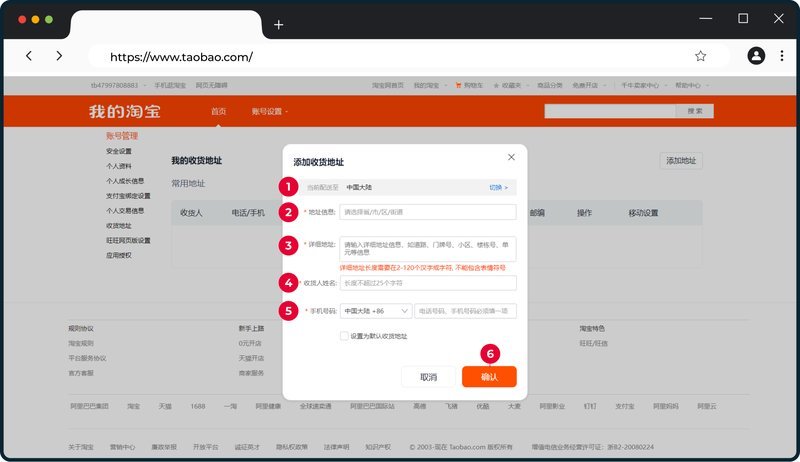Open 旺旺网页版设置 in the sidebar
Viewport: 800px width, 462px height.
pos(128,240)
